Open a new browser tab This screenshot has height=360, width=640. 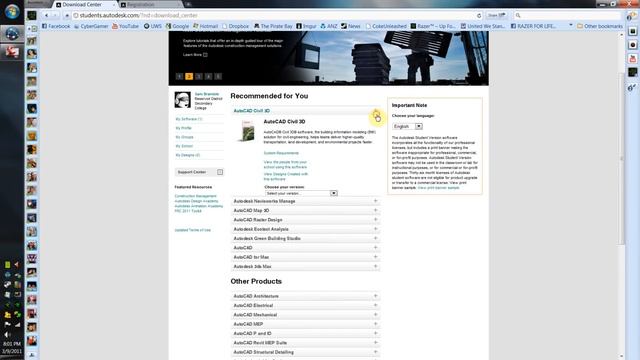click(188, 4)
